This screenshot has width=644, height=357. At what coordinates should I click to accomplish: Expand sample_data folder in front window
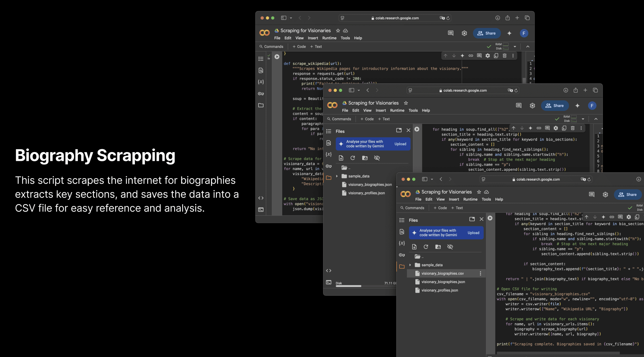pyautogui.click(x=410, y=265)
